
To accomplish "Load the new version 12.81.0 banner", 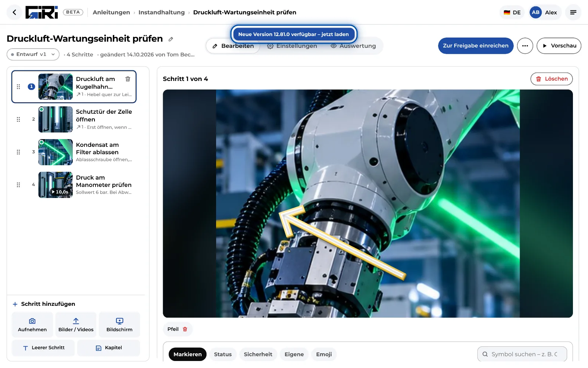I will (x=294, y=34).
